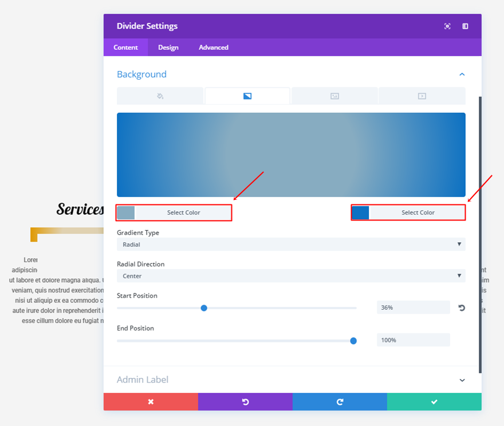The image size is (504, 426).
Task: Click the Admin Label section title
Action: click(x=143, y=380)
